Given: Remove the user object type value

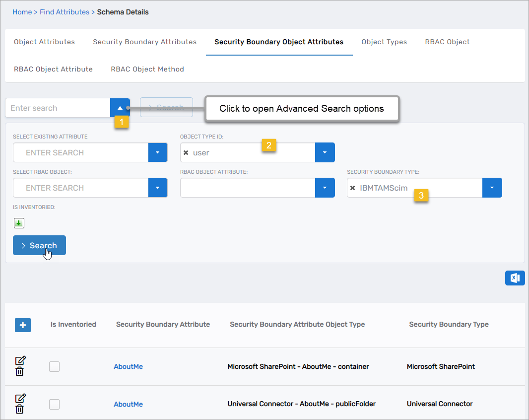Looking at the screenshot, I should coord(186,153).
